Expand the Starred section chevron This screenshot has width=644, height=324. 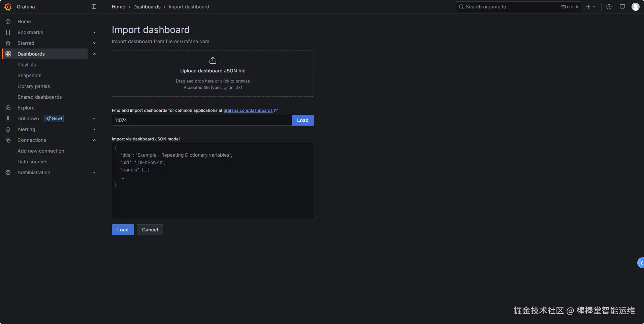pyautogui.click(x=94, y=43)
